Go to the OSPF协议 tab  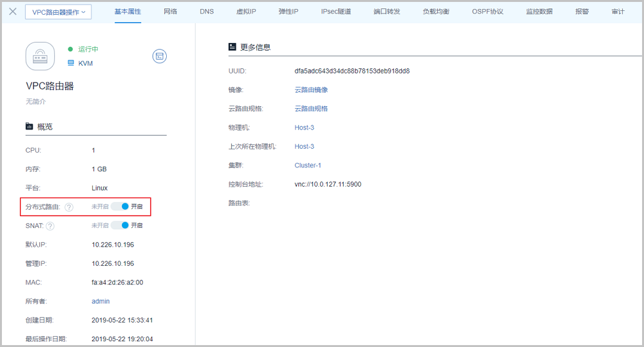(488, 12)
